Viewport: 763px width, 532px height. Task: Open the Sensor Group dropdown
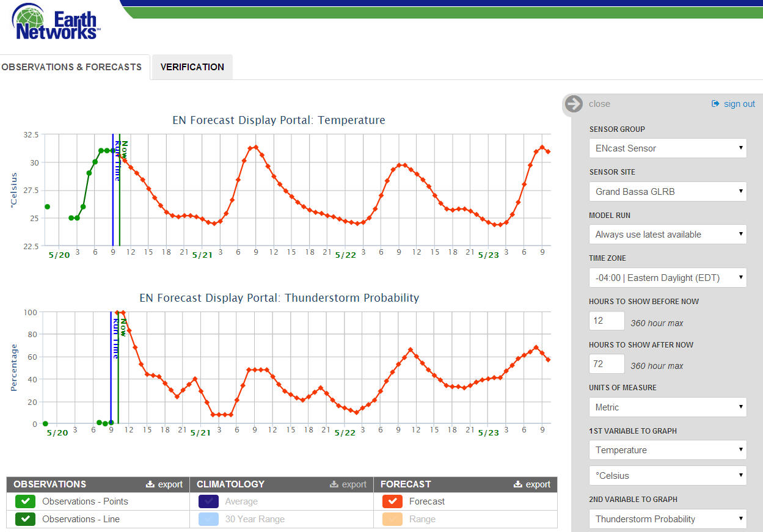pyautogui.click(x=668, y=148)
